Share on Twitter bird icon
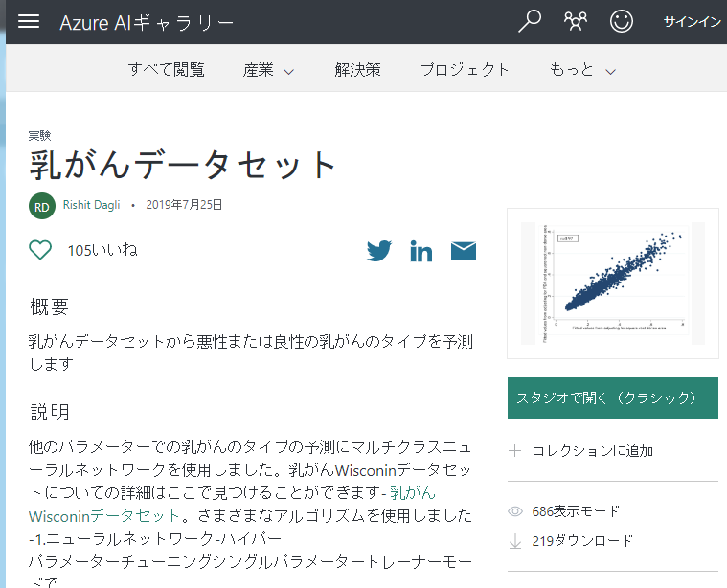 point(379,251)
